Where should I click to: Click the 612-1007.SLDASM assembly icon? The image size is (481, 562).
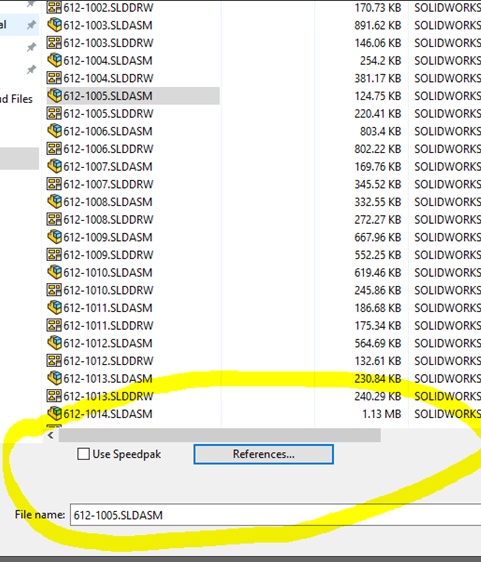pyautogui.click(x=54, y=166)
